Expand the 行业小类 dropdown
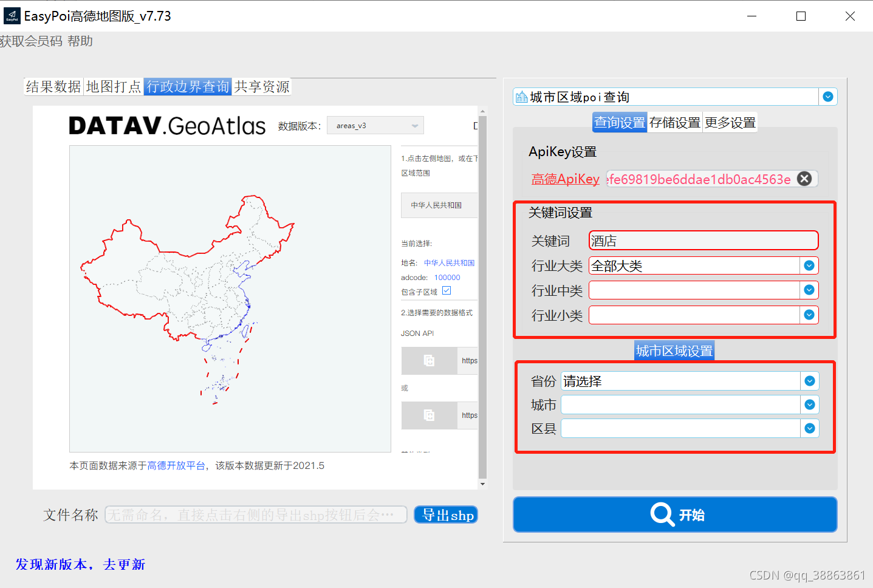Screen dimensions: 873x588 (x=809, y=315)
